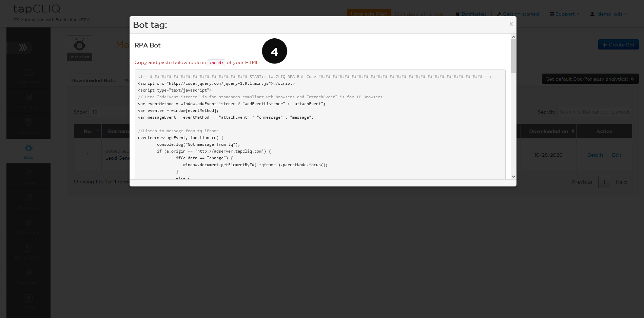644x318 pixels.
Task: Sort by the Downloaded on column header
Action: (x=548, y=131)
